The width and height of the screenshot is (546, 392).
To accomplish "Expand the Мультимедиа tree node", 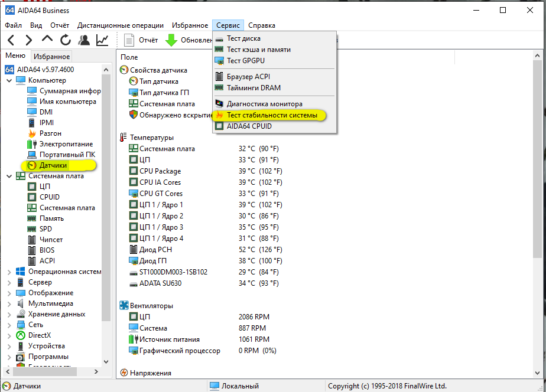I will (x=8, y=303).
